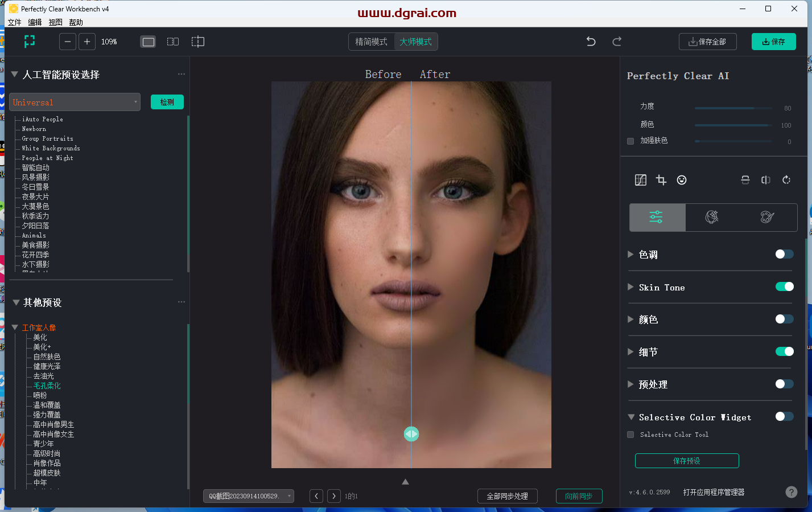Open the face detection smiley icon
Image resolution: width=812 pixels, height=512 pixels.
click(x=682, y=180)
